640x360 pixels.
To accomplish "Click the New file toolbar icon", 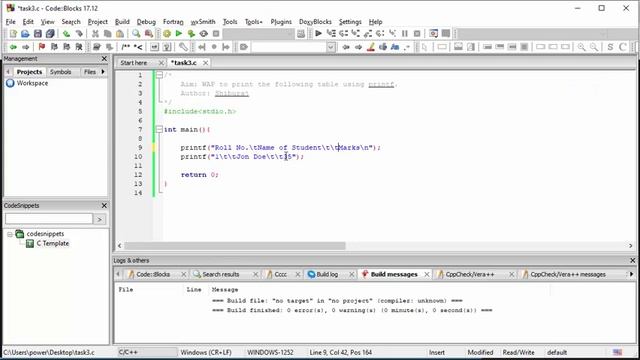I will [13, 34].
